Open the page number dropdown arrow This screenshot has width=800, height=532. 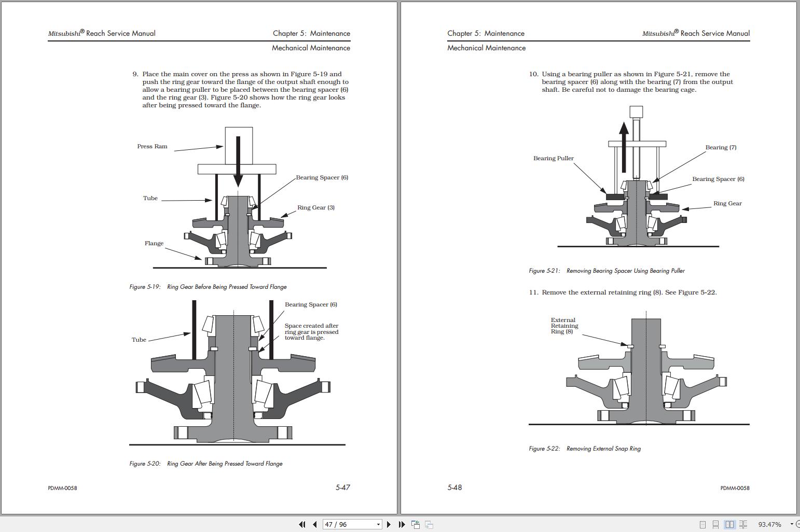(x=378, y=524)
